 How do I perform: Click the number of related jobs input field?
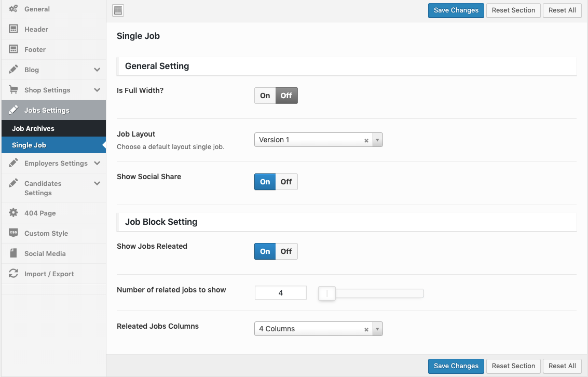coord(281,293)
